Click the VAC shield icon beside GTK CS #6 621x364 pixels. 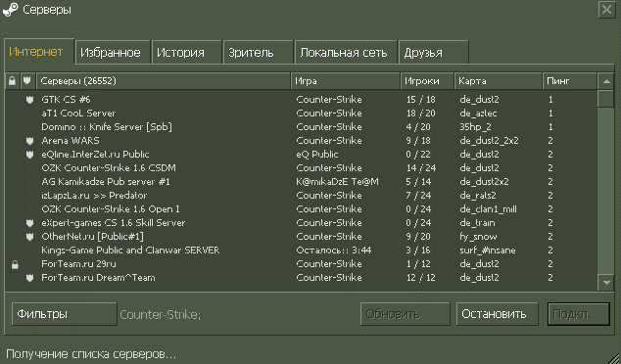pos(29,100)
